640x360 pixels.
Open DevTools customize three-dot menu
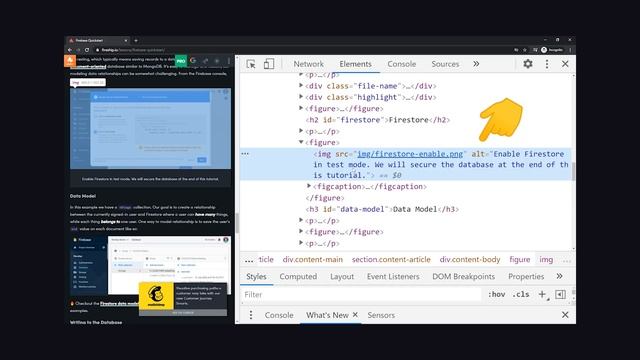(547, 64)
